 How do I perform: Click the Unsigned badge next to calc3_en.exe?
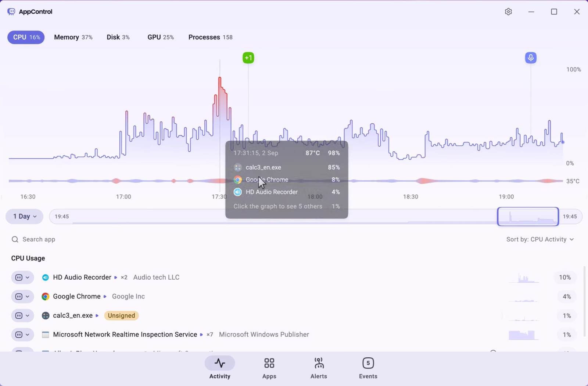[121, 315]
